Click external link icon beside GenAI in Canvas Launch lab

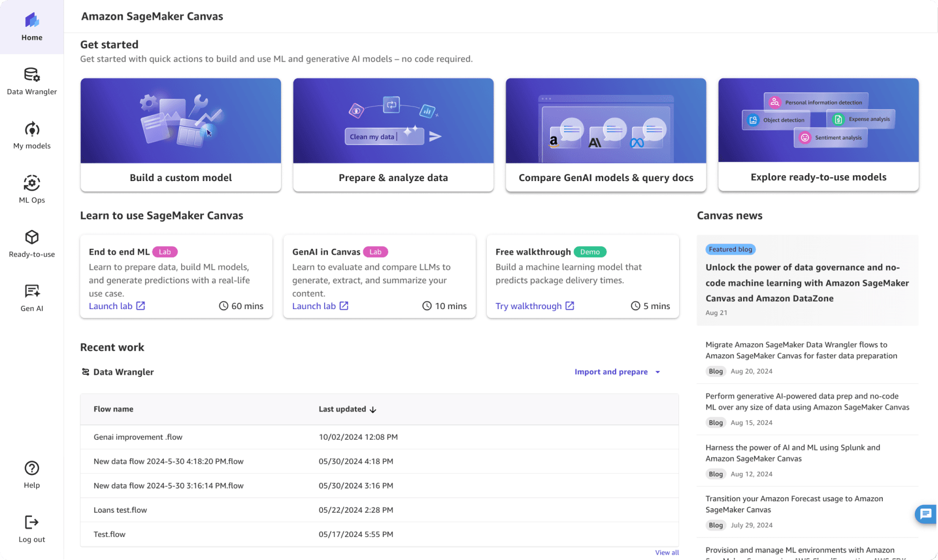(344, 306)
